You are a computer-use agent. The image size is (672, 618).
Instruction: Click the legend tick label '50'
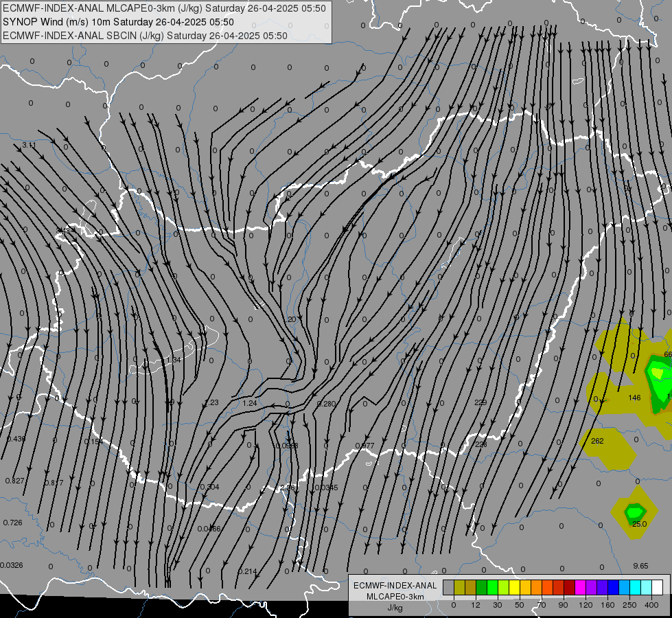[x=519, y=605]
